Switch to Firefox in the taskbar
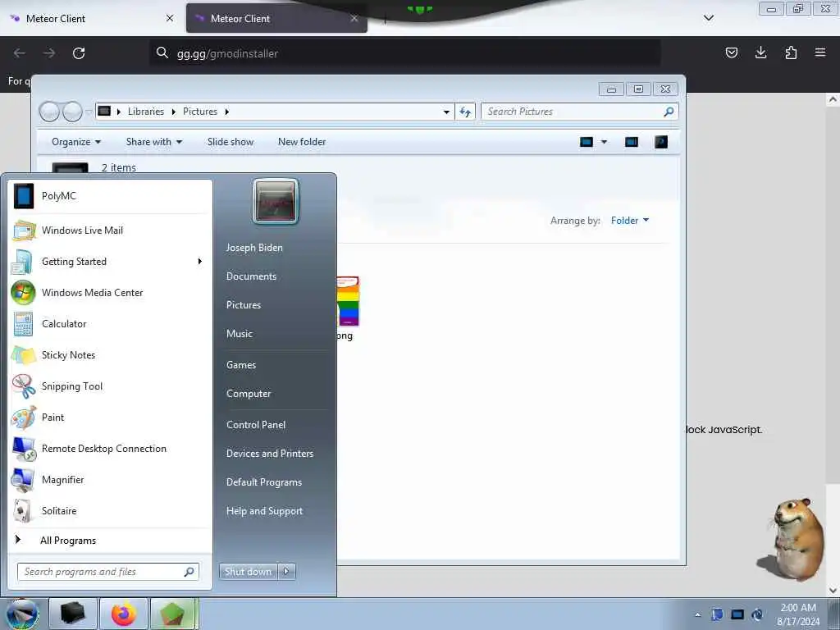 click(x=124, y=614)
